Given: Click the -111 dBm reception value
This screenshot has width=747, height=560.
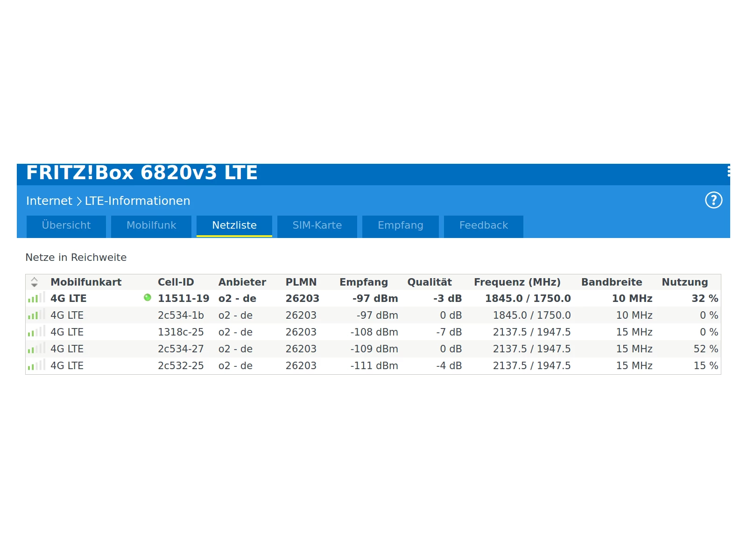Looking at the screenshot, I should pyautogui.click(x=374, y=365).
